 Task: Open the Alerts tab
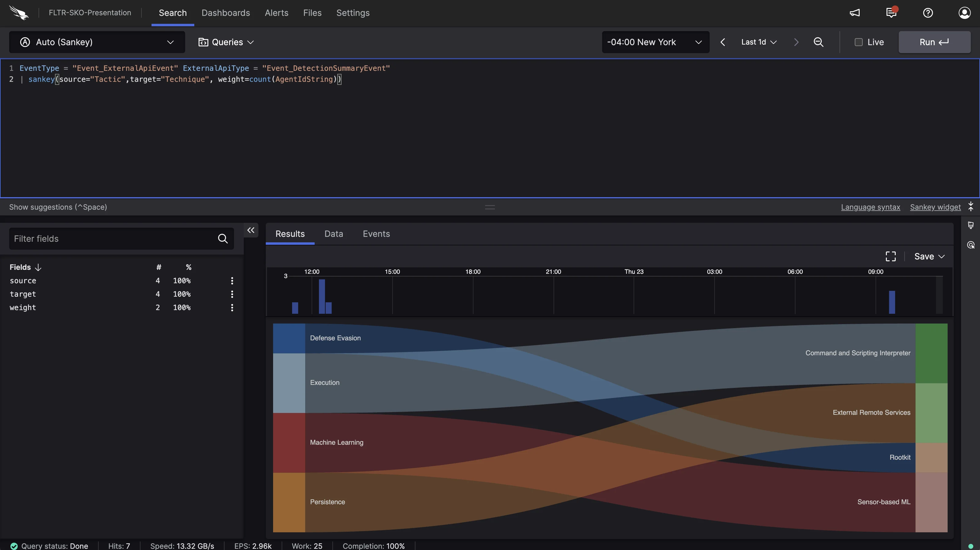pos(276,13)
